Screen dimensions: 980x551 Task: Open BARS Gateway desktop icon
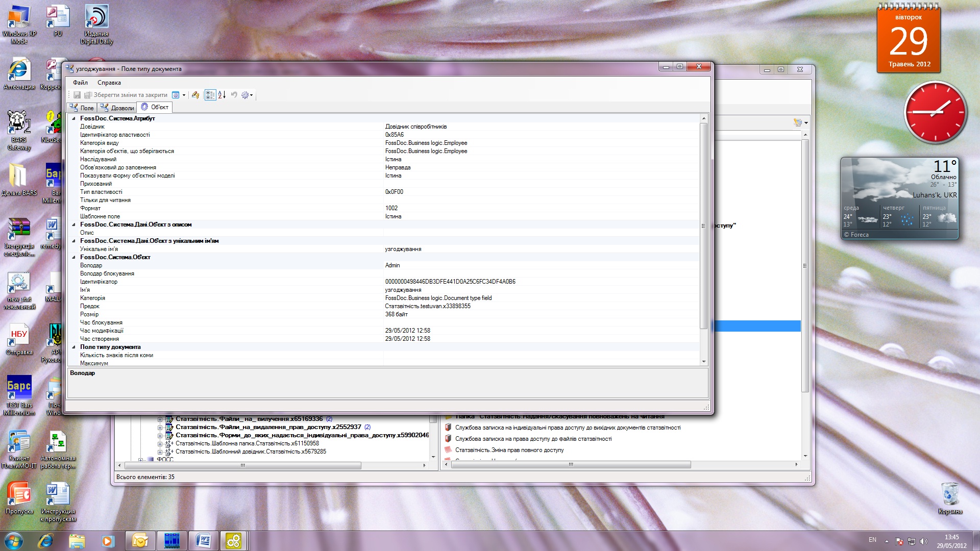pos(19,131)
